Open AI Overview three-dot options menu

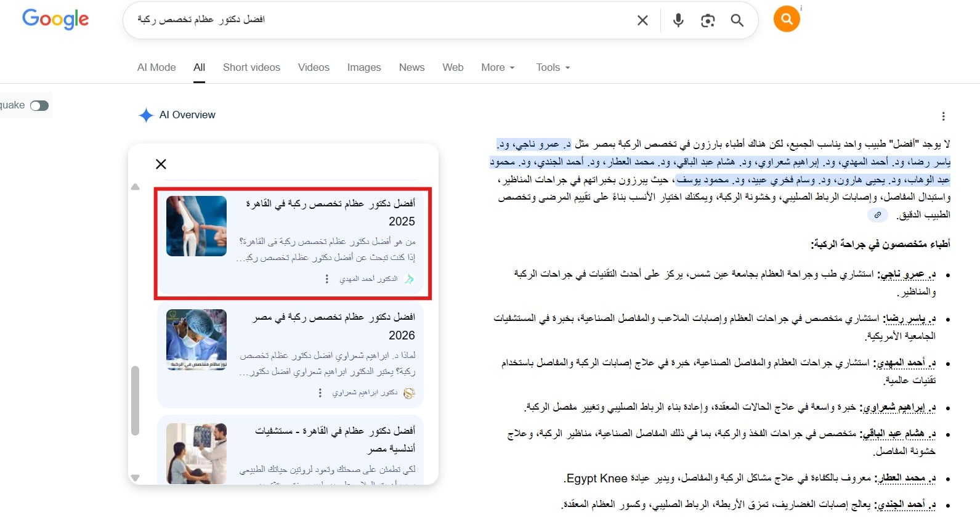tap(943, 116)
